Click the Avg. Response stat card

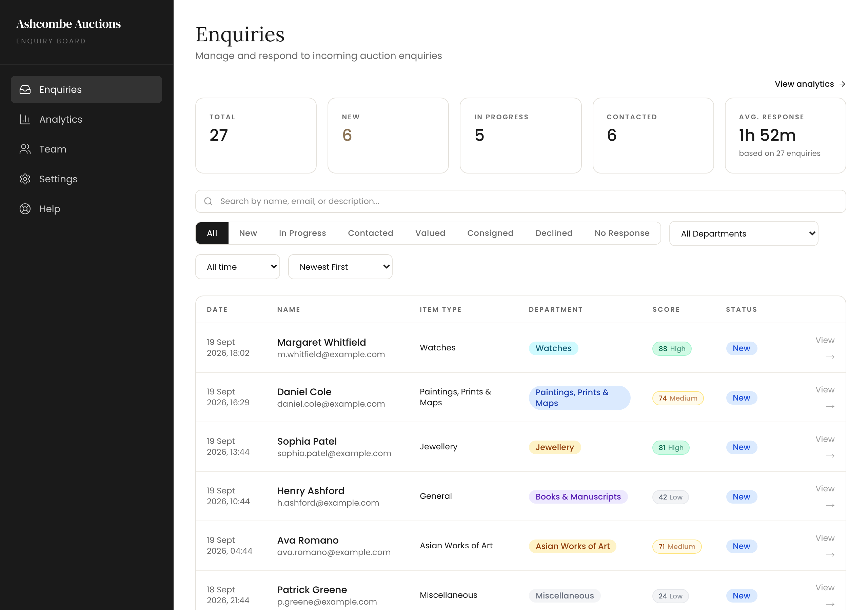click(x=786, y=136)
